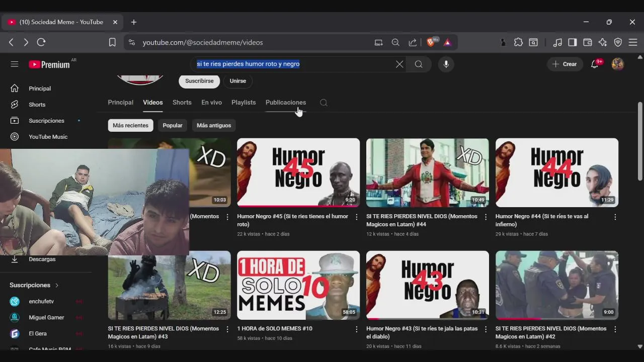Click the Unirse membership button
This screenshot has height=362, width=644.
coord(238,81)
